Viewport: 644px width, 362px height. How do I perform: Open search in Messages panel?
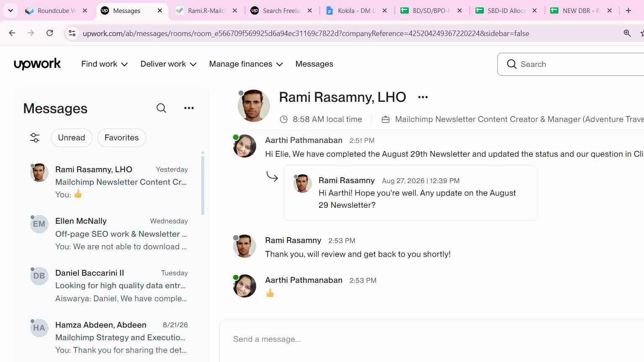[161, 108]
